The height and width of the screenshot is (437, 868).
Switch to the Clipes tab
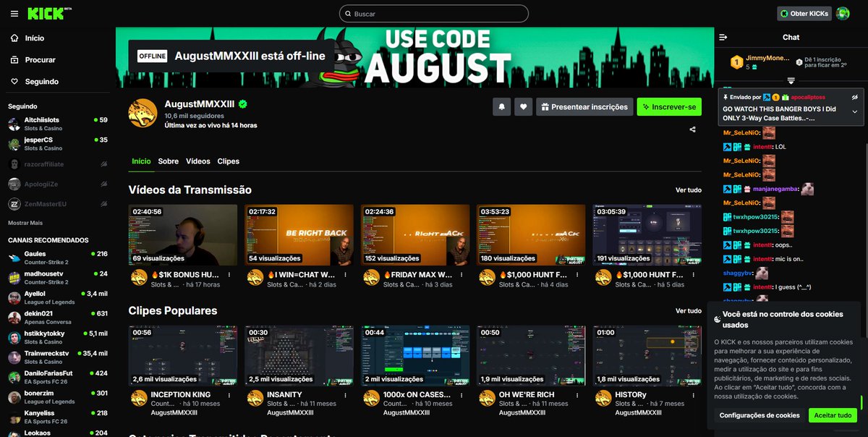point(229,161)
